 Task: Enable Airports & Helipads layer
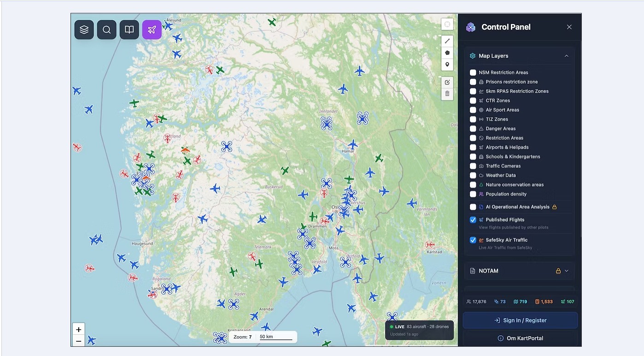tap(473, 147)
